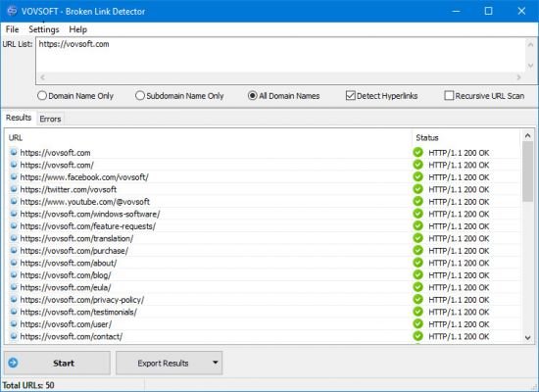Image resolution: width=539 pixels, height=392 pixels.
Task: Click URL list scroll-up arrow
Action: click(x=530, y=44)
